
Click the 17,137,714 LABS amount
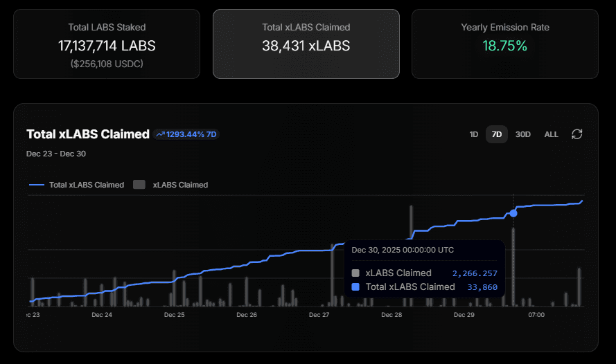(107, 46)
